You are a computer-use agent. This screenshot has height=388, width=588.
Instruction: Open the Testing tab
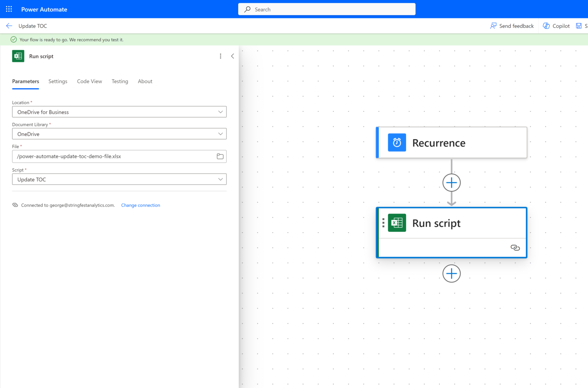coord(120,81)
